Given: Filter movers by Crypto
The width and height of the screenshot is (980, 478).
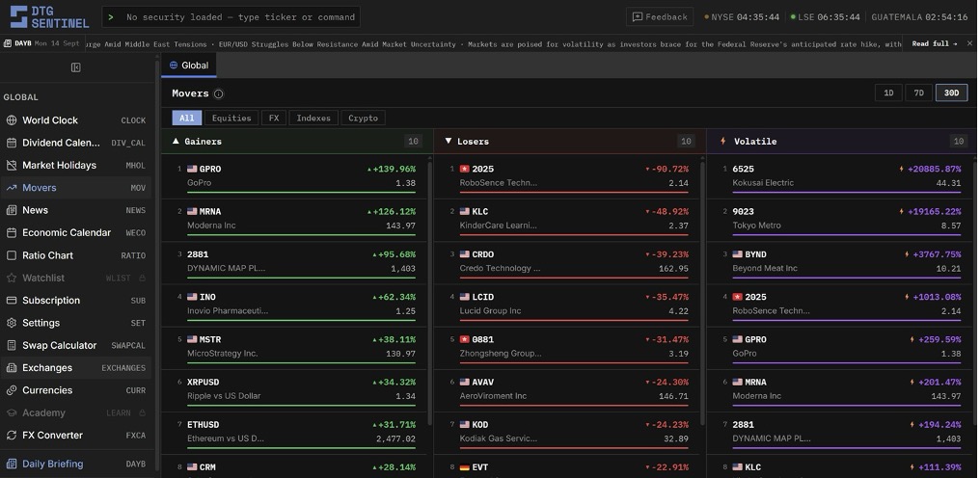Looking at the screenshot, I should (363, 119).
